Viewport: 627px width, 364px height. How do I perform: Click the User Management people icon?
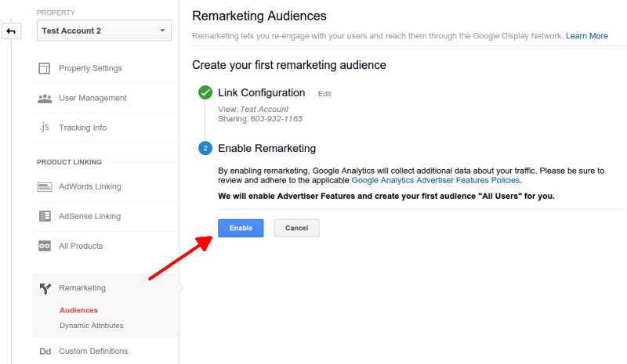pos(45,98)
